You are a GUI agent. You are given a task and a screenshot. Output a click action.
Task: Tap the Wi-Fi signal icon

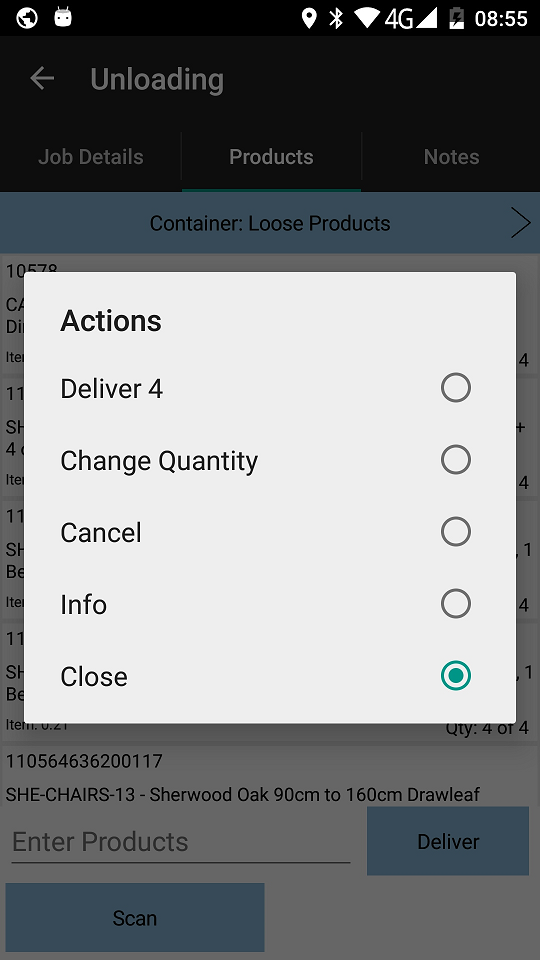[x=366, y=18]
